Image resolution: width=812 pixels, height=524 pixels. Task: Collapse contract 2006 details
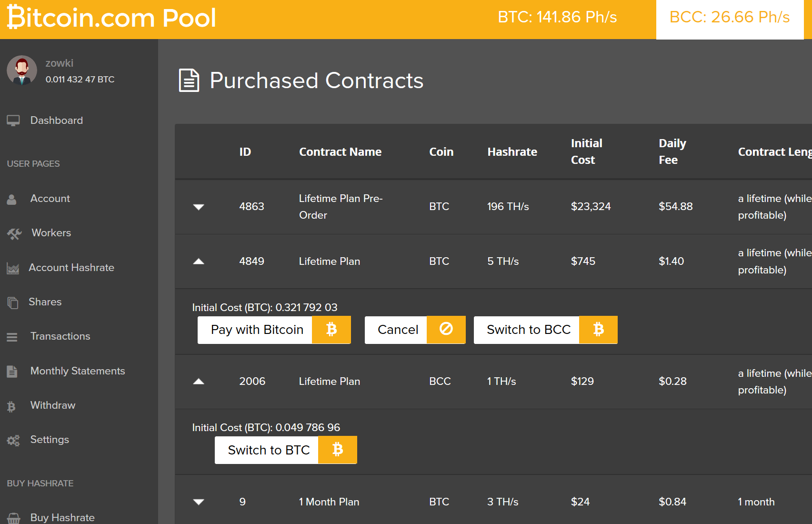tap(199, 381)
